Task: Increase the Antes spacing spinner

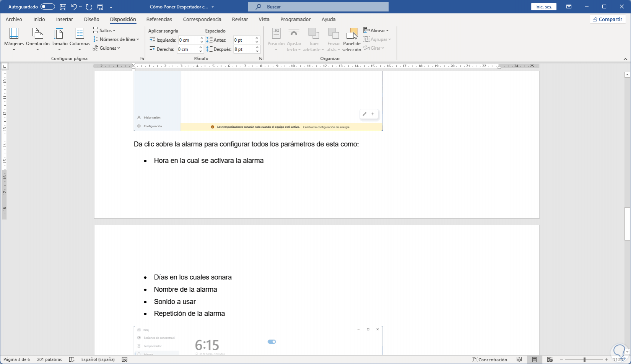Action: pyautogui.click(x=257, y=38)
